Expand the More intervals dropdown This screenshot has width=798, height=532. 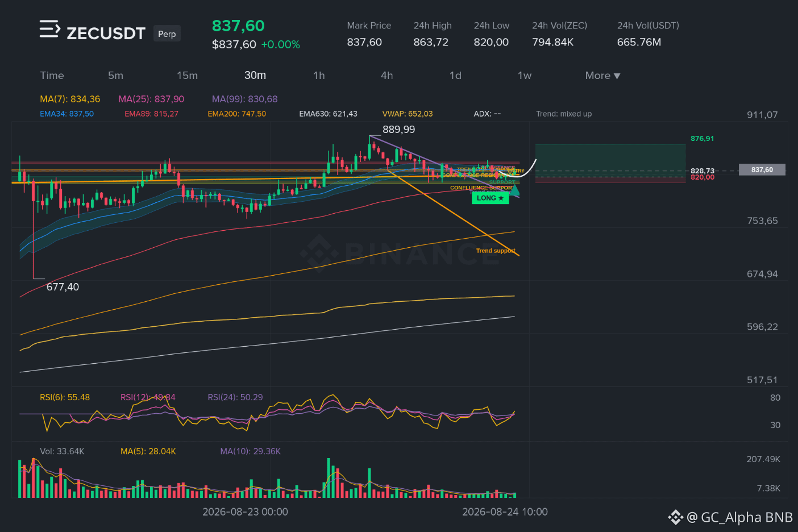click(x=602, y=76)
